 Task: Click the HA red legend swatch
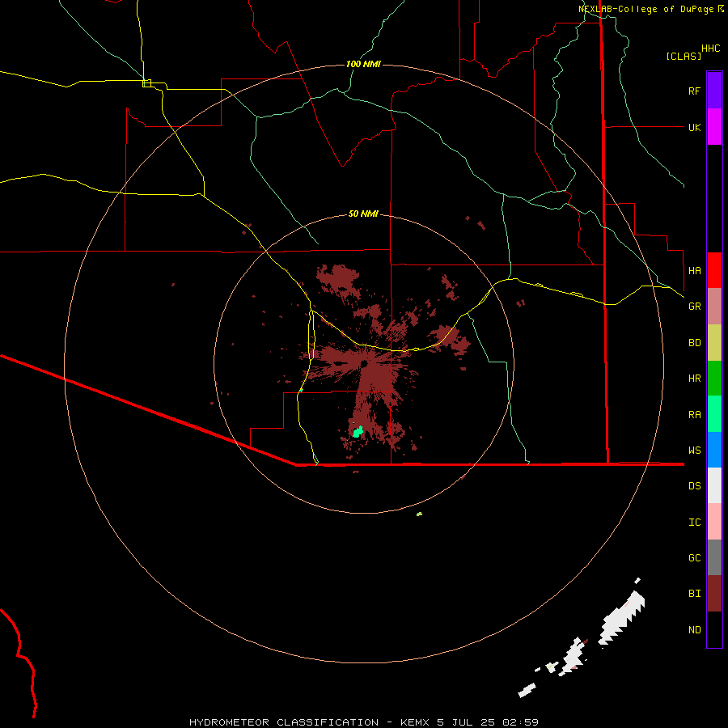pyautogui.click(x=714, y=270)
